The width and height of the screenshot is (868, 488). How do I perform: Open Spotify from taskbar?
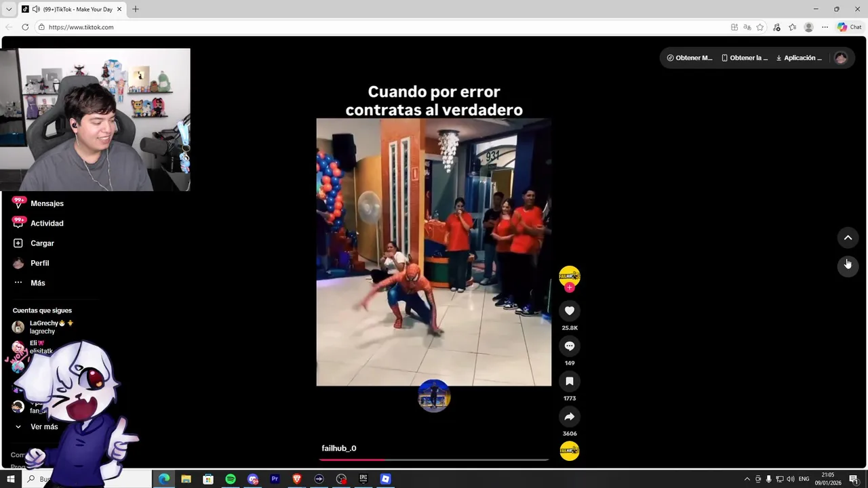coord(231,479)
